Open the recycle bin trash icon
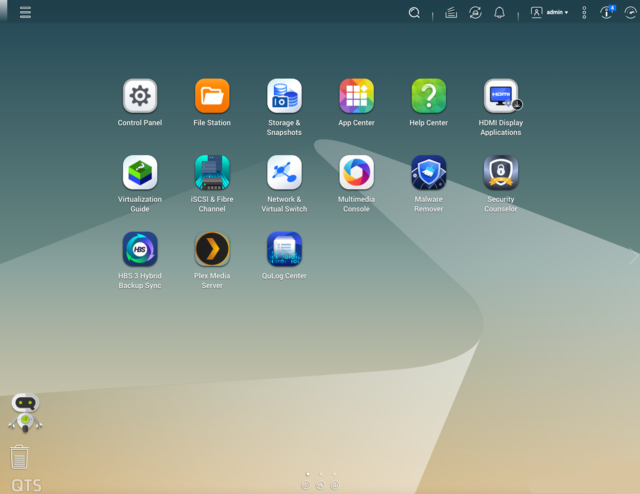 19,457
